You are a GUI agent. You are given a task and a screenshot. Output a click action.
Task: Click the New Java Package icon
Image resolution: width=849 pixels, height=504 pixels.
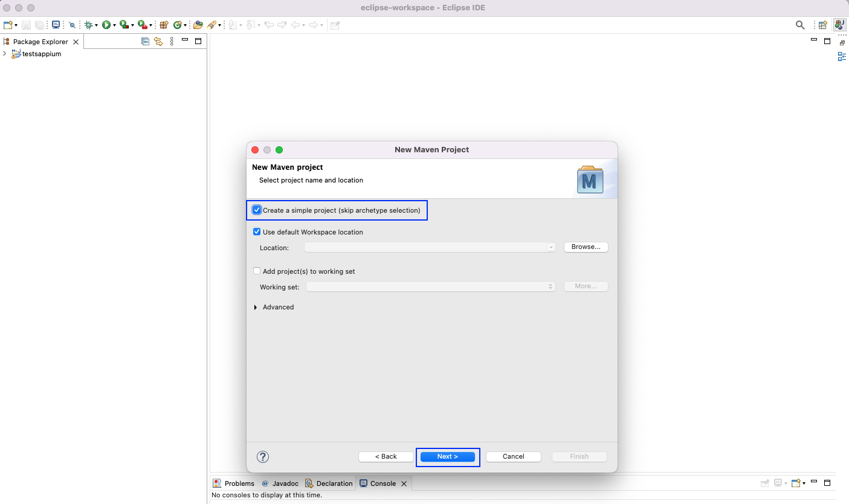pyautogui.click(x=164, y=25)
